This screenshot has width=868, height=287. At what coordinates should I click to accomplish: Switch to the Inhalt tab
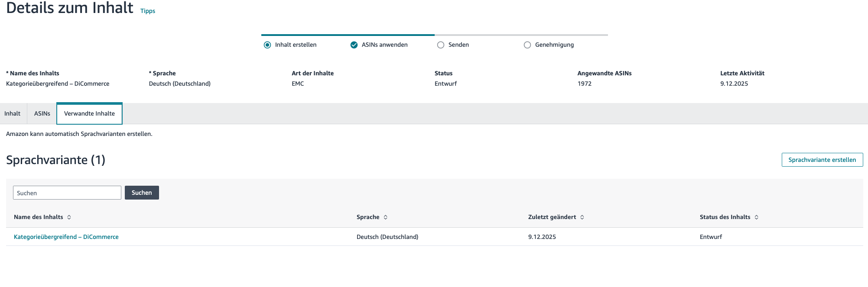click(13, 114)
